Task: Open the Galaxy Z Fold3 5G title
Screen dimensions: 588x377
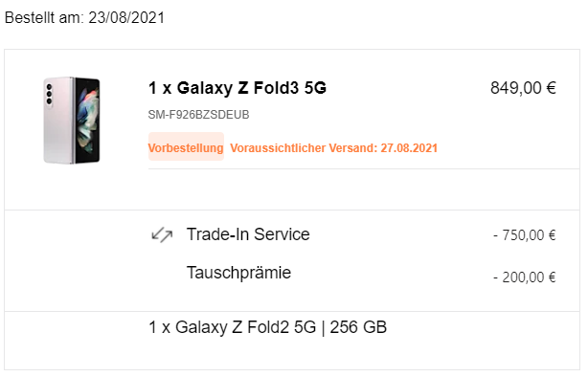Action: tap(237, 88)
